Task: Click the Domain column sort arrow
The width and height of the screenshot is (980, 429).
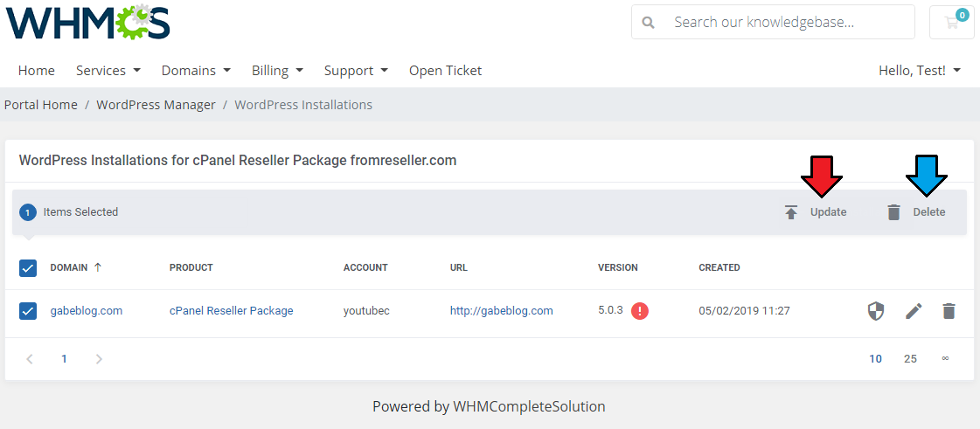Action: (98, 267)
